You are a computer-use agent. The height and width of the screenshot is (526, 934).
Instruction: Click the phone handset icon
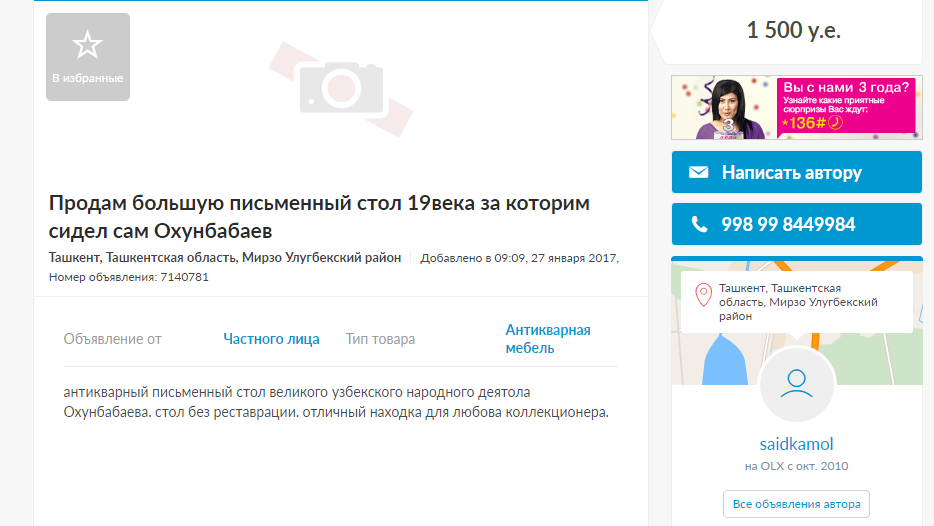(x=698, y=224)
